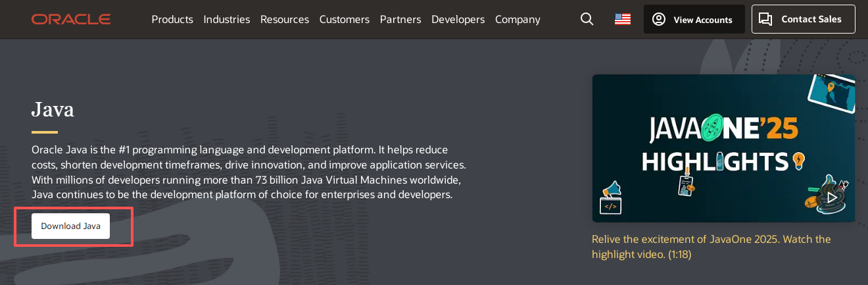Click the Oracle Java description paragraph
This screenshot has width=868, height=285.
point(249,172)
